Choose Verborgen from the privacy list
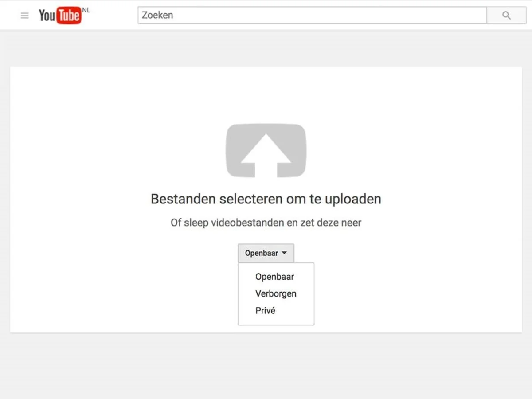Viewport: 532px width, 399px height. 275,293
